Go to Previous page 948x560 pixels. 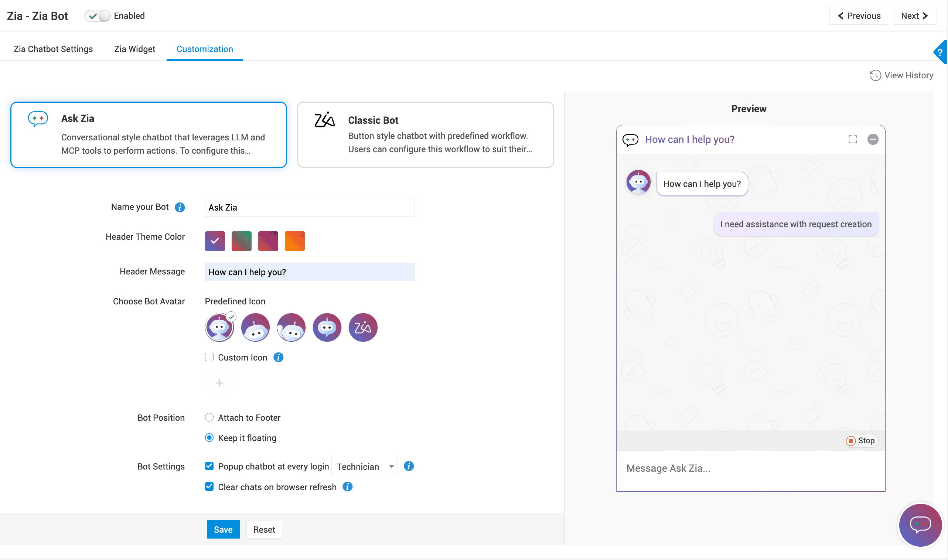[x=859, y=16]
